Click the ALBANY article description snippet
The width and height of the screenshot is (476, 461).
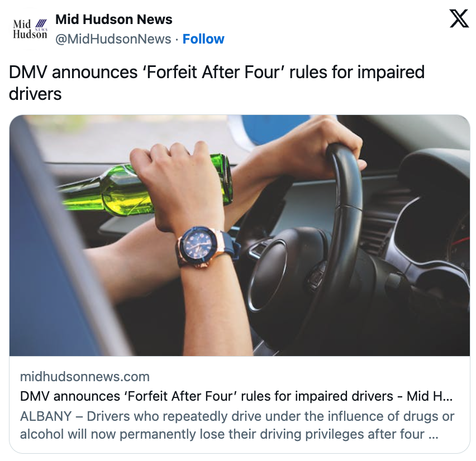click(237, 425)
